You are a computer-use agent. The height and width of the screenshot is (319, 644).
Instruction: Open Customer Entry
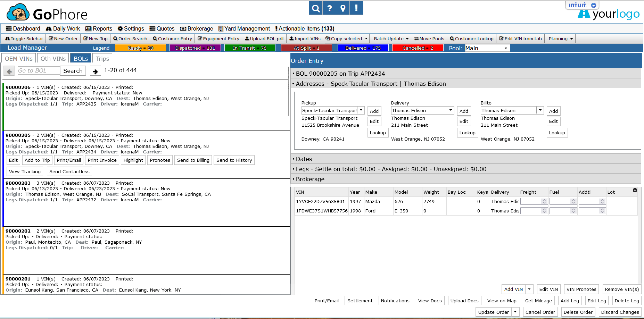(x=172, y=39)
